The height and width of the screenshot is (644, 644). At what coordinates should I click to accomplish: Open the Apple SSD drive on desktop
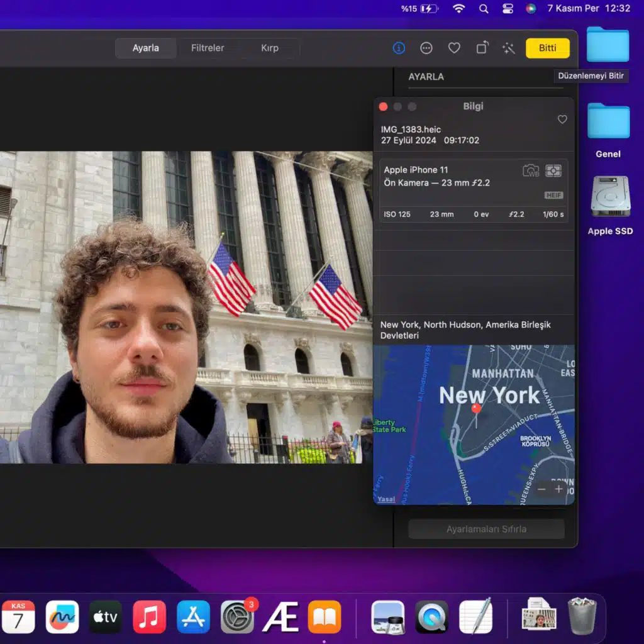click(610, 198)
